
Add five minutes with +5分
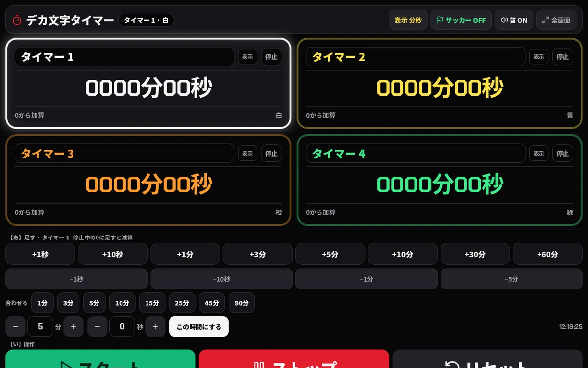tap(330, 254)
